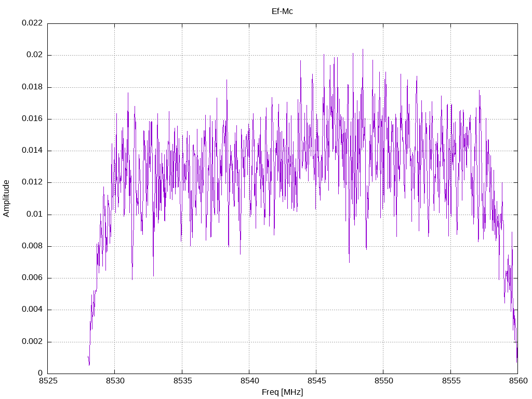Click x-axis tick label "8530"
Viewport: 532px width, 399px height.
115,381
